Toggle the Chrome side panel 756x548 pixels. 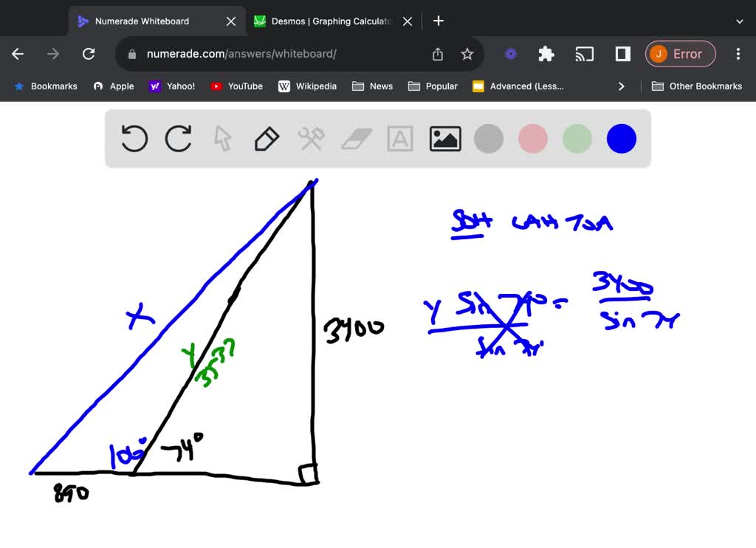[x=621, y=54]
